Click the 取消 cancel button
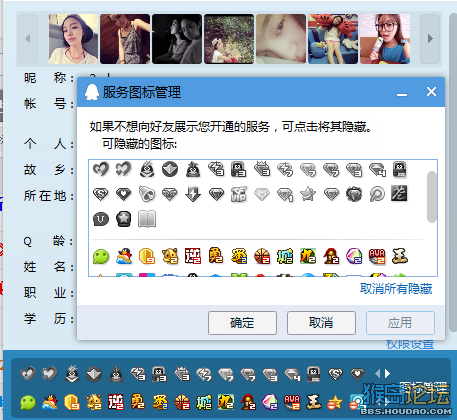The image size is (457, 420). tap(321, 323)
